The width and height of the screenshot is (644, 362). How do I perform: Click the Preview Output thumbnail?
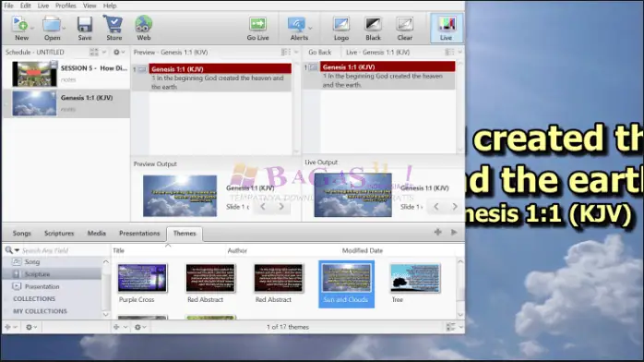pos(180,196)
